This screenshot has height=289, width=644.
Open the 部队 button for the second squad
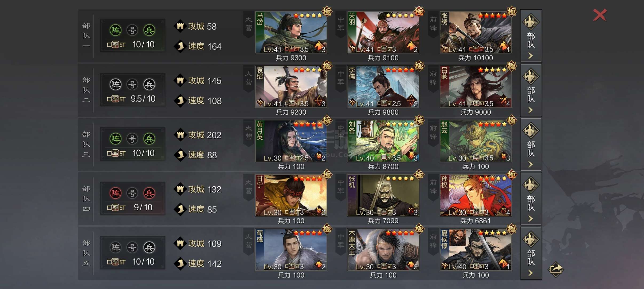tap(531, 90)
